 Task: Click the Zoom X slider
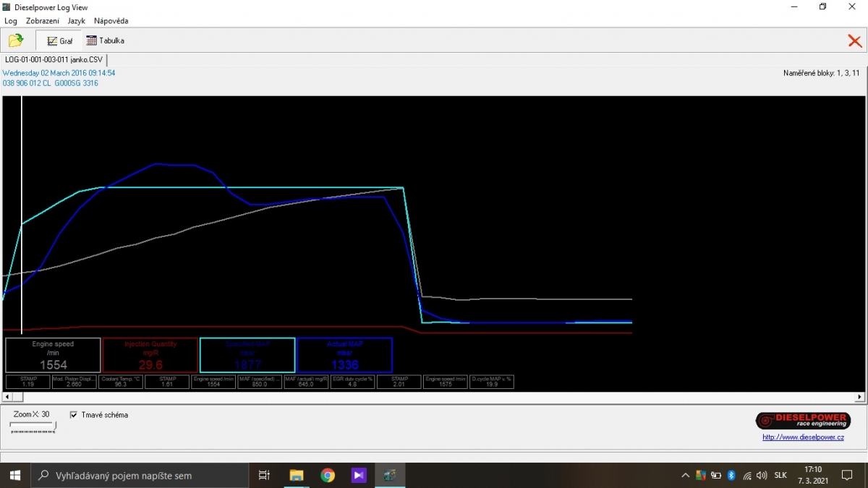pyautogui.click(x=33, y=427)
